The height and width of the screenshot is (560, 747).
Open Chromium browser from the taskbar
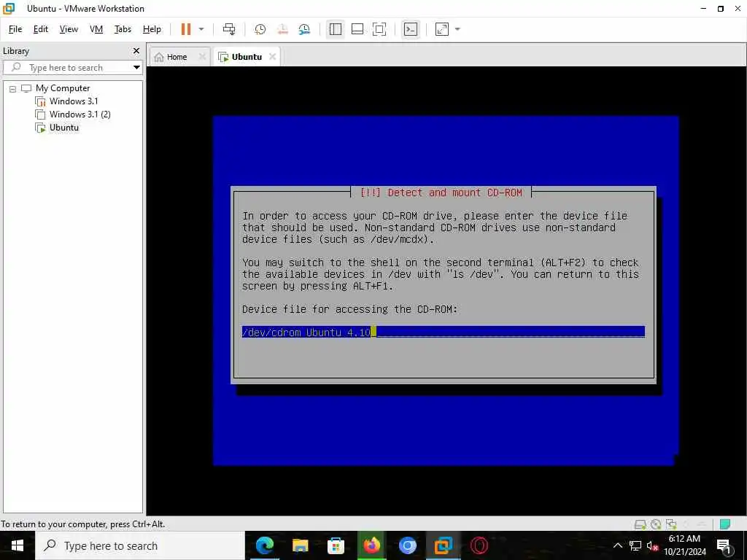click(x=407, y=545)
